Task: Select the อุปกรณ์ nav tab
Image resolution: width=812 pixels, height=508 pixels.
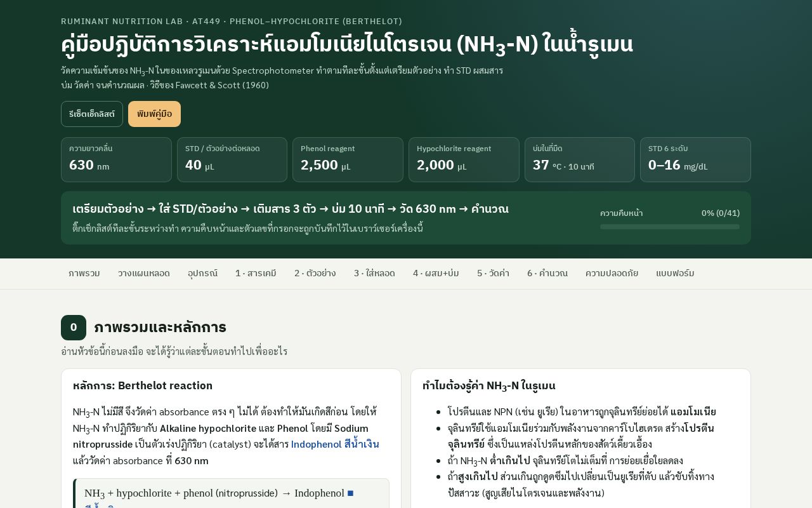Action: click(x=202, y=273)
